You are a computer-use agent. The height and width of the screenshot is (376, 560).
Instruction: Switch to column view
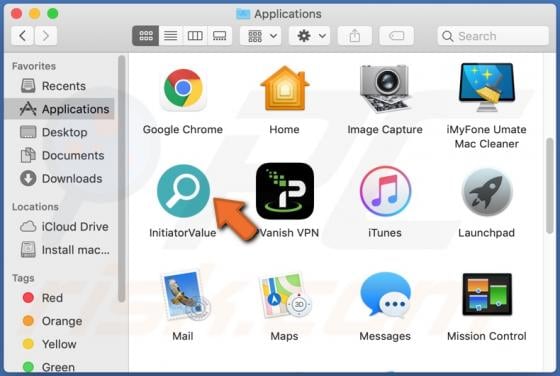point(195,36)
